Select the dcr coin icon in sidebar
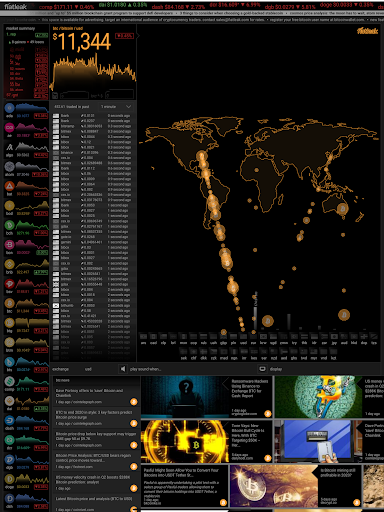384x512 pixels. 9,440
